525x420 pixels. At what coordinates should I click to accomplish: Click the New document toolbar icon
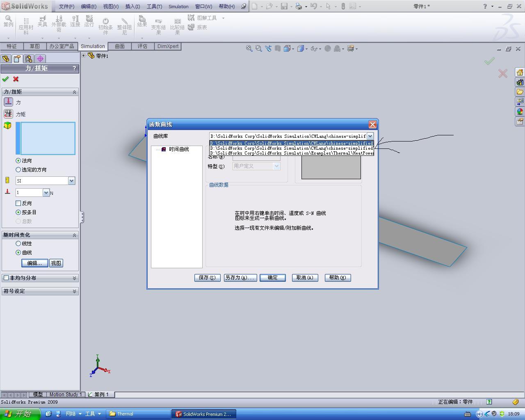pos(255,6)
